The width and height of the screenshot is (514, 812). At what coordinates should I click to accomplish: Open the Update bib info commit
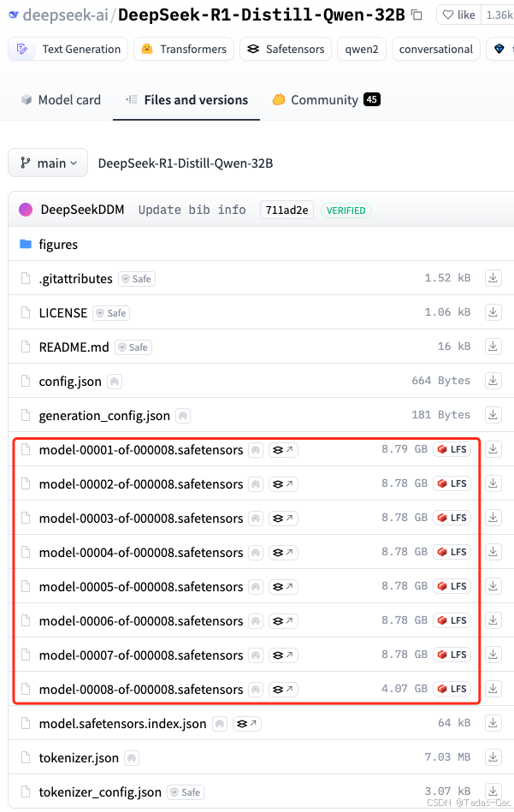pos(192,210)
